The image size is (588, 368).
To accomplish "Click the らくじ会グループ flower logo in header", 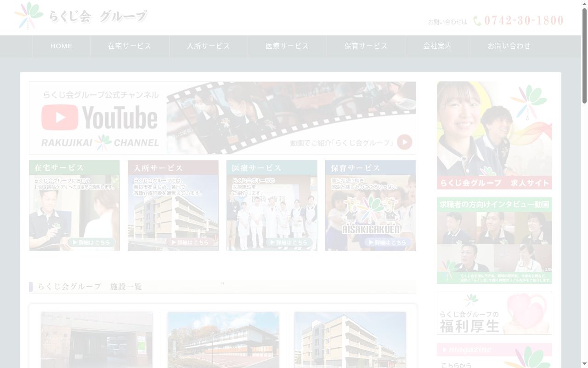I will (x=28, y=16).
